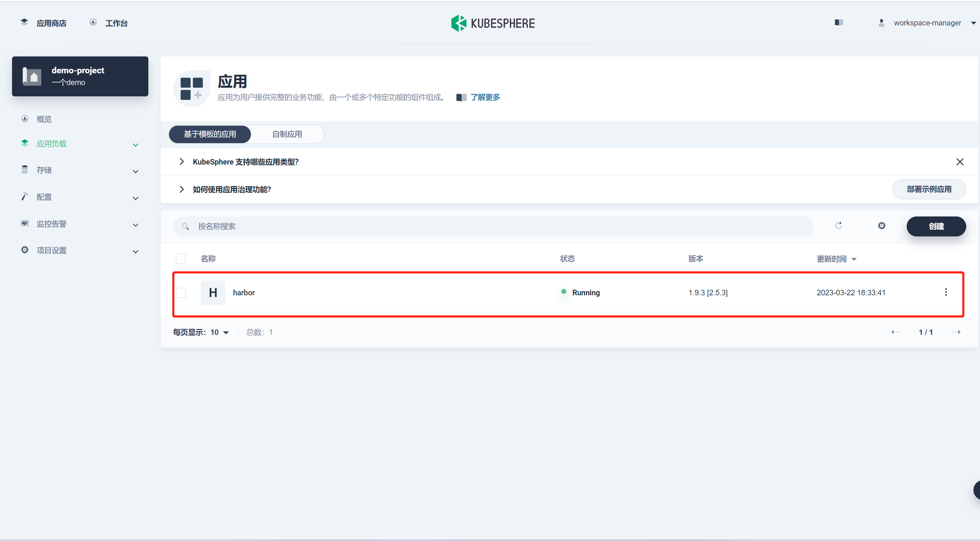
Task: Click the 部署示例应用 button
Action: (929, 189)
